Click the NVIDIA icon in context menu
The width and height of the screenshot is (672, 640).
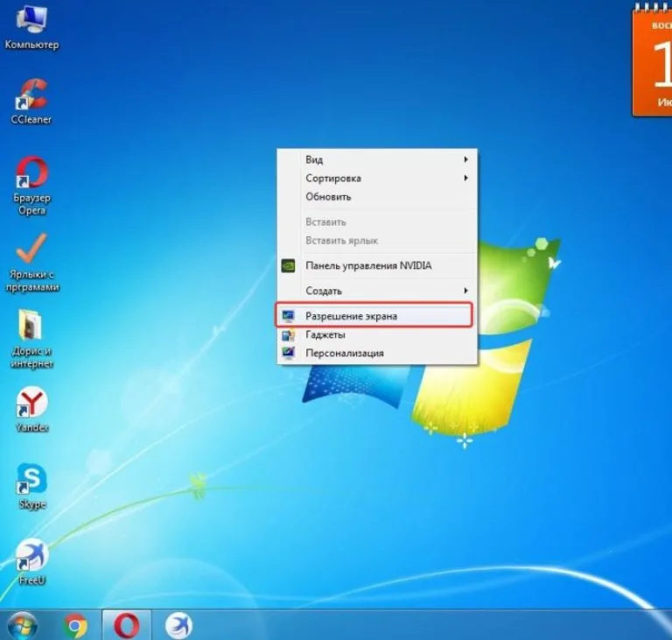[x=288, y=265]
